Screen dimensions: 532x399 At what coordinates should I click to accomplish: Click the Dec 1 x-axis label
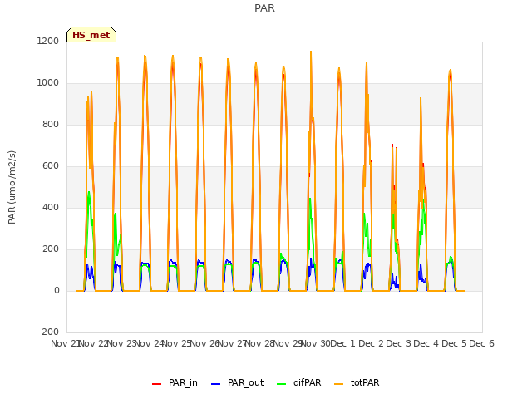[x=342, y=343]
